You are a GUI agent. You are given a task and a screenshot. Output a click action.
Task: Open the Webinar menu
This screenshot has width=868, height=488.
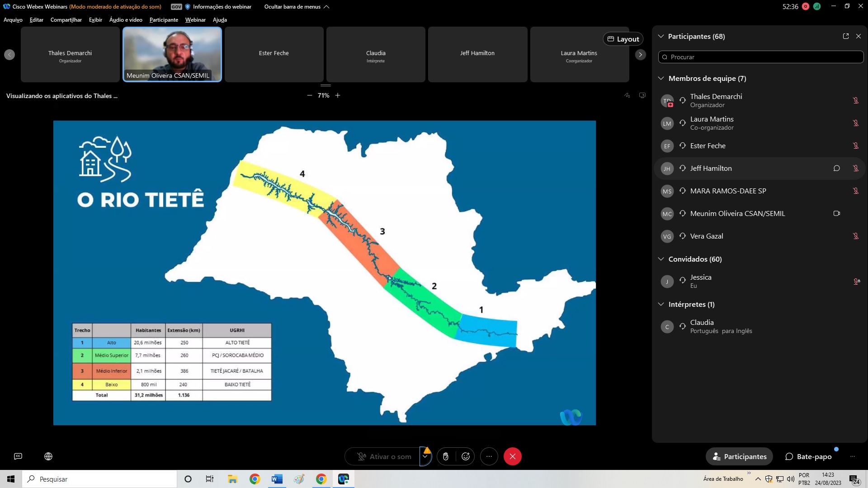click(x=195, y=20)
